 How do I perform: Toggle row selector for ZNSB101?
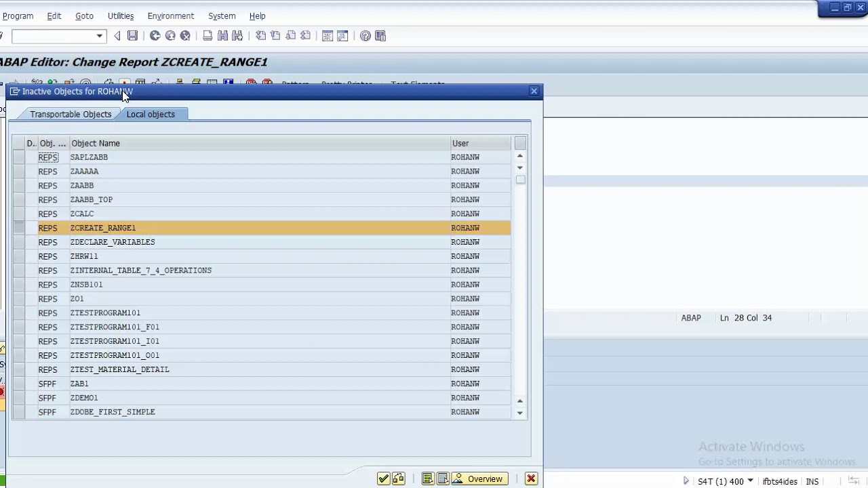coord(18,285)
